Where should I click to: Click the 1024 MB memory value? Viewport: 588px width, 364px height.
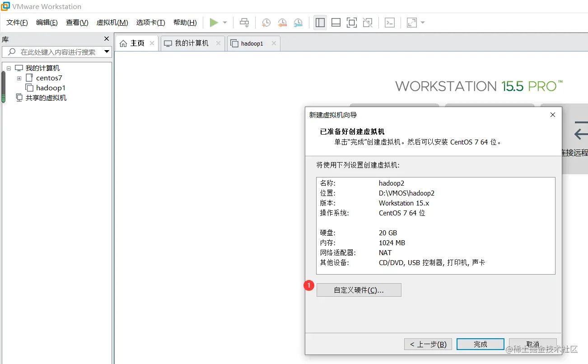point(392,243)
